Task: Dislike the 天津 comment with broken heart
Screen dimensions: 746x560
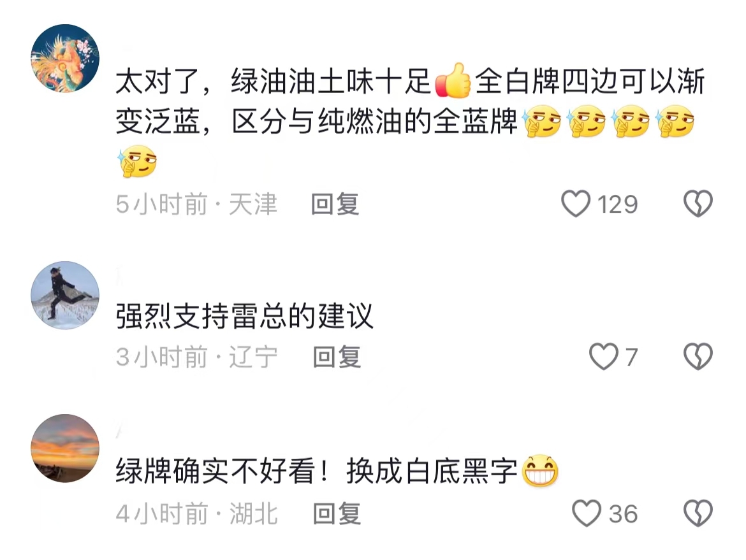Action: point(698,203)
